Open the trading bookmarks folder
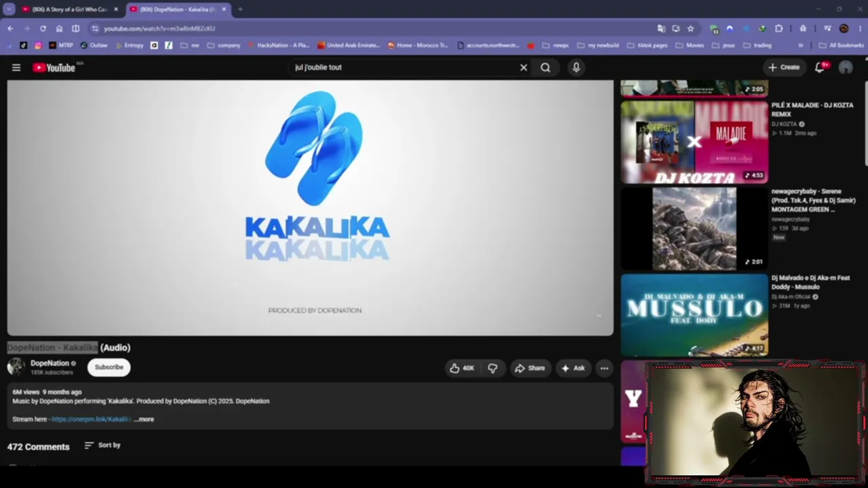 coord(757,45)
